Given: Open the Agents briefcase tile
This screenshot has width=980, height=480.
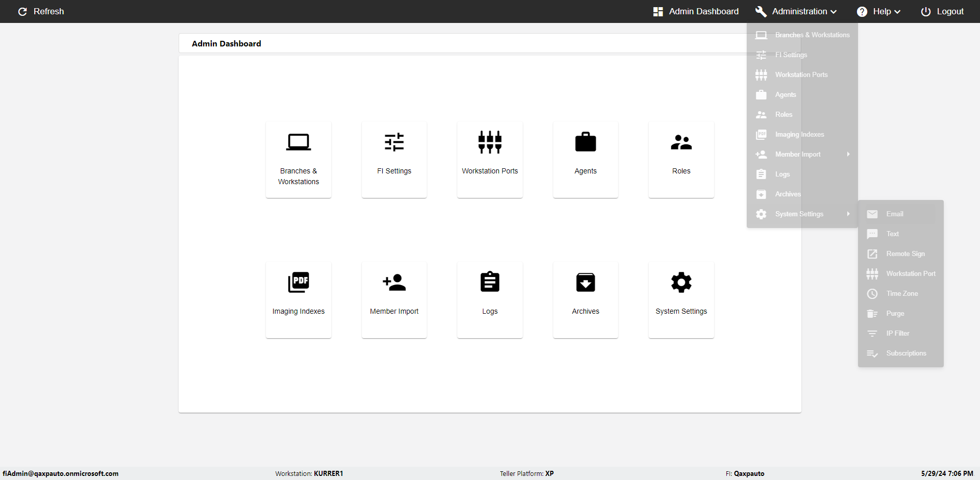Looking at the screenshot, I should [x=585, y=159].
